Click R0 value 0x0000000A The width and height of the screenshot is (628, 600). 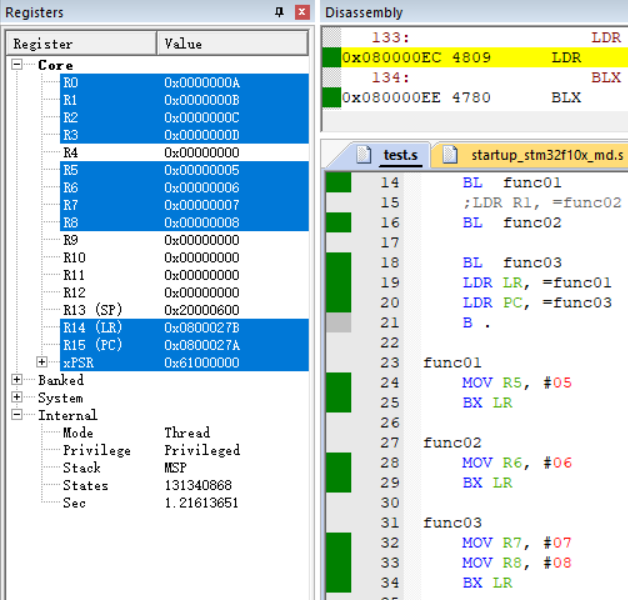pyautogui.click(x=202, y=83)
